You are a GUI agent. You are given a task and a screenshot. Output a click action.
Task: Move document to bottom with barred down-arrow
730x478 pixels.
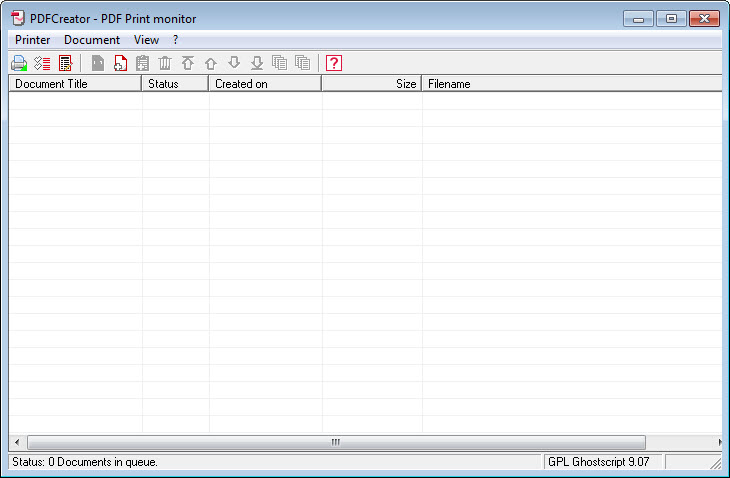(x=257, y=63)
